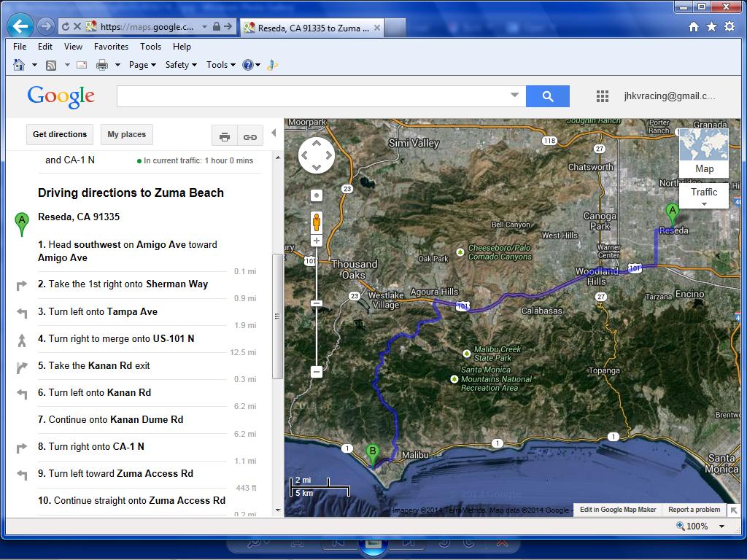Open the Google search box suggestions arrow
This screenshot has height=560, width=747.
[514, 95]
